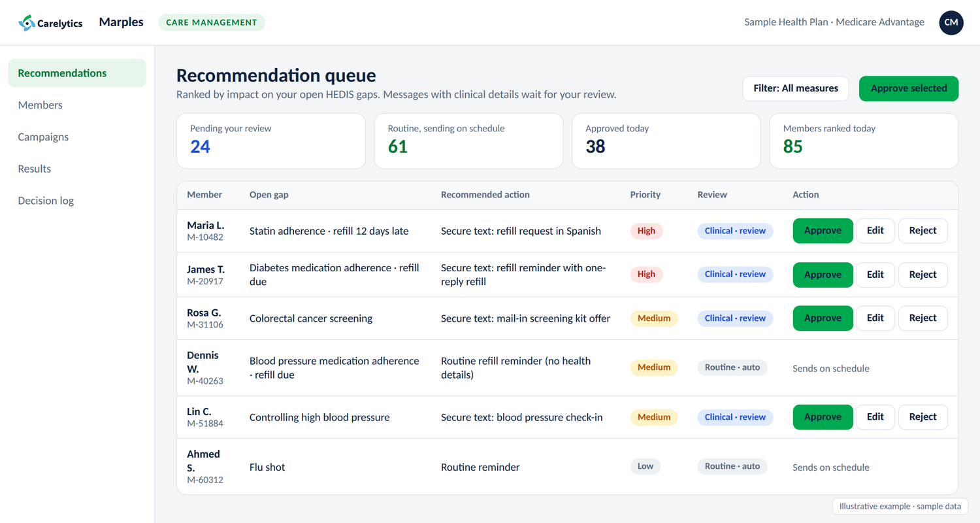
Task: Click the Low priority badge for Ahmed S.
Action: coord(645,466)
